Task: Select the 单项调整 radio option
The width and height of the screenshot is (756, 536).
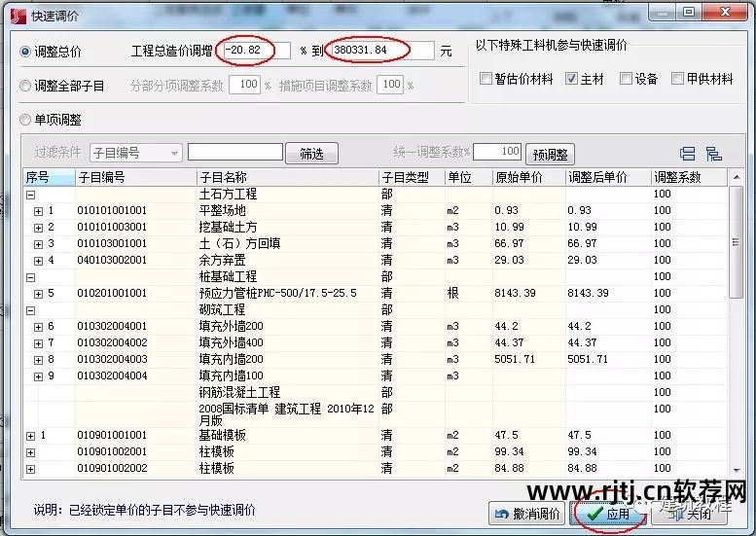Action: (25, 120)
